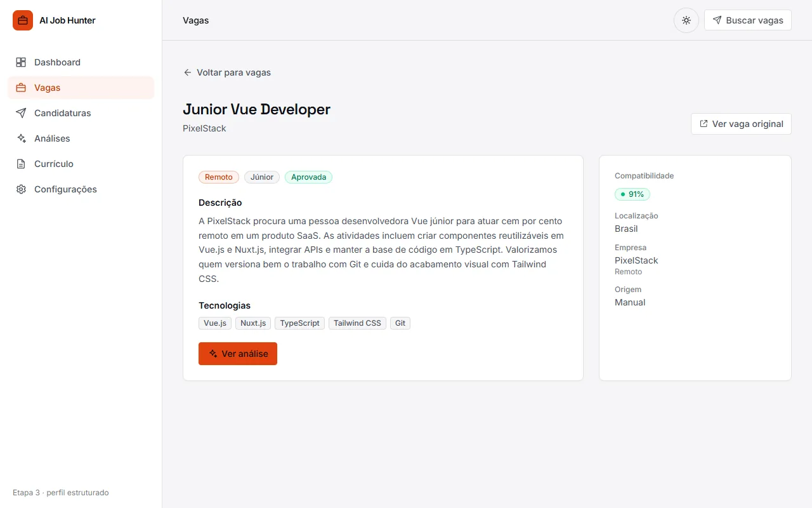Click the Ver análise button

click(238, 354)
